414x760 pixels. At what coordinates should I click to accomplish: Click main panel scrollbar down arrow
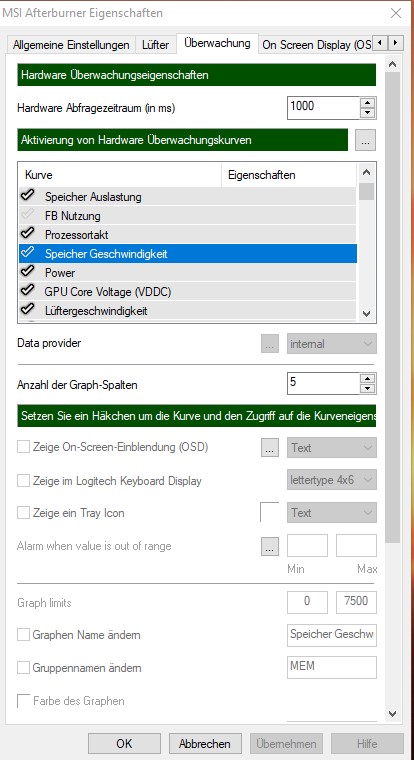click(393, 713)
